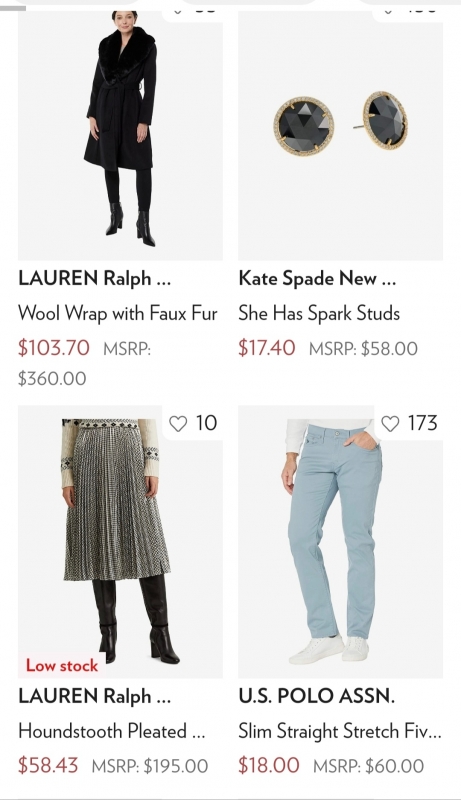The image size is (461, 800).
Task: Open the Wool Wrap with Faux Fur title
Action: click(x=118, y=313)
